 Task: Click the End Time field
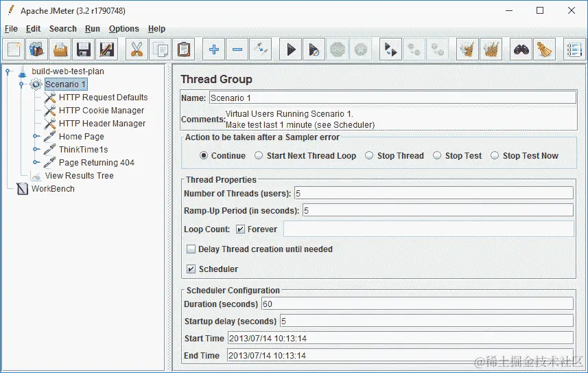click(x=401, y=356)
